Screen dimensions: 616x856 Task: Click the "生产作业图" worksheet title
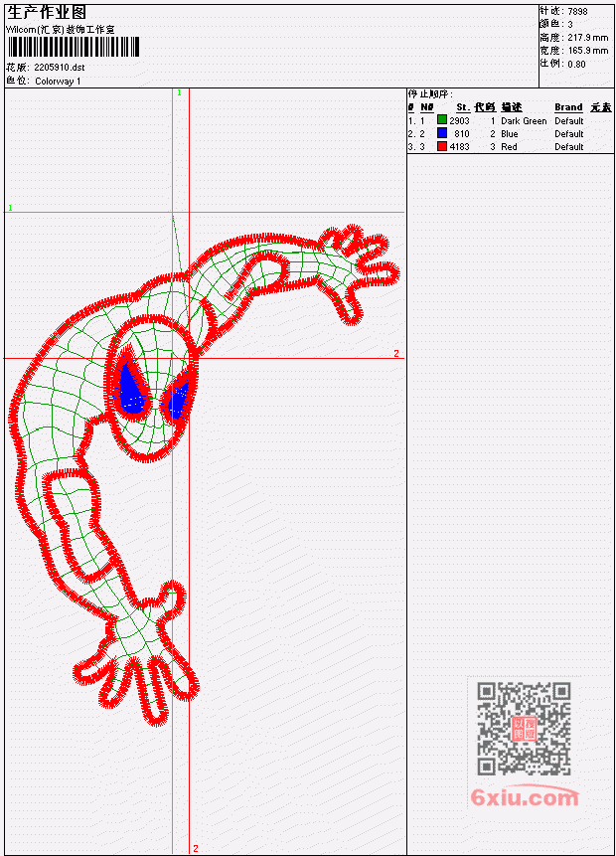click(x=47, y=12)
